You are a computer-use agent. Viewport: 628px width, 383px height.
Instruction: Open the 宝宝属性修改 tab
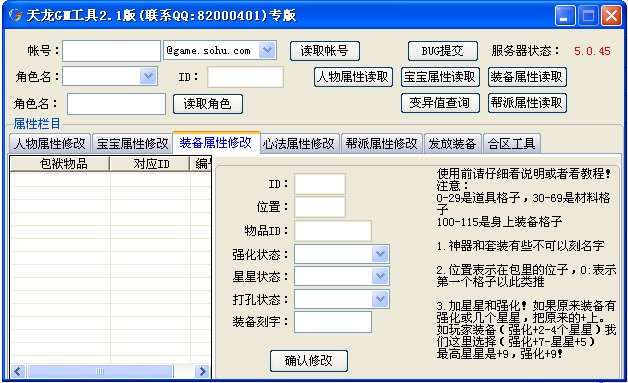point(133,143)
